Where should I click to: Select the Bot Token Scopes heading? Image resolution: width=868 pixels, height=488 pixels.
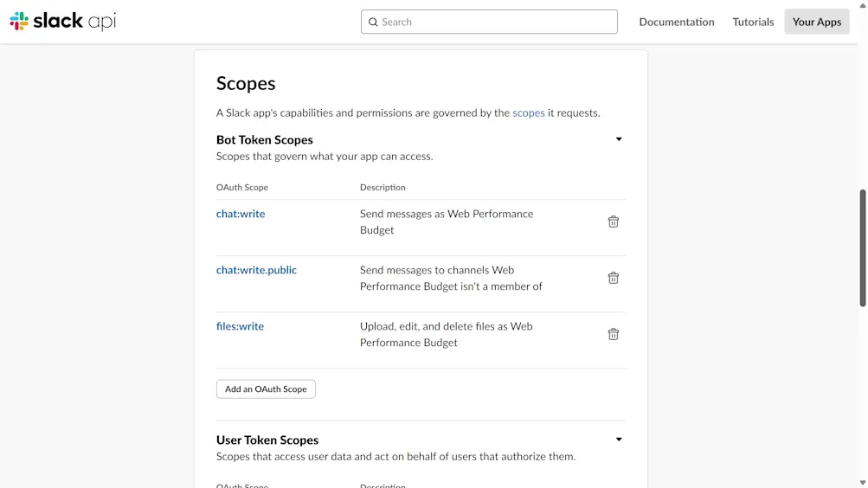pyautogui.click(x=265, y=140)
